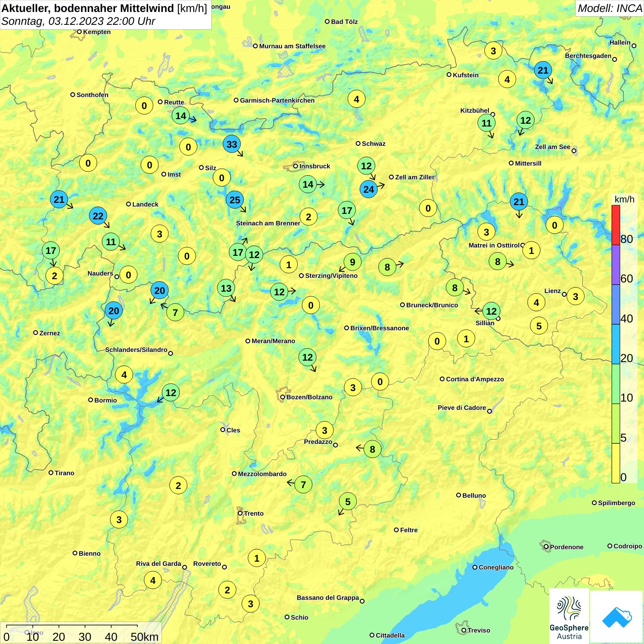Click the Zernez city label
Screen dimensions: 644x644
point(50,333)
